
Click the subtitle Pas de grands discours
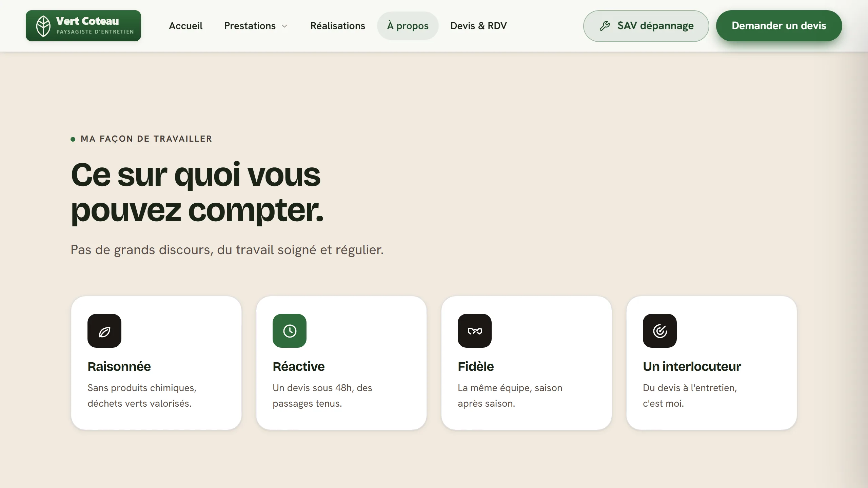point(227,250)
